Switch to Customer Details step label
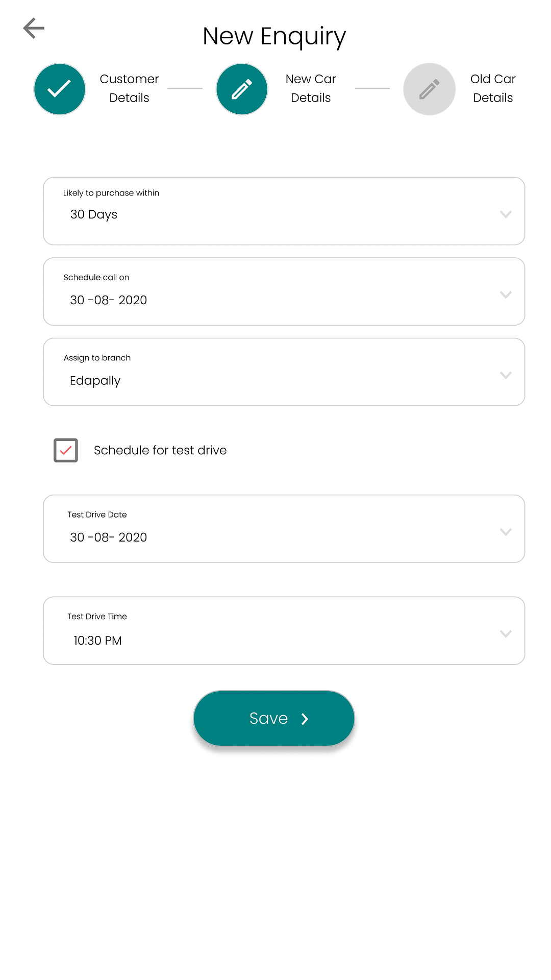Screen dimensions: 551x980 pyautogui.click(x=129, y=88)
